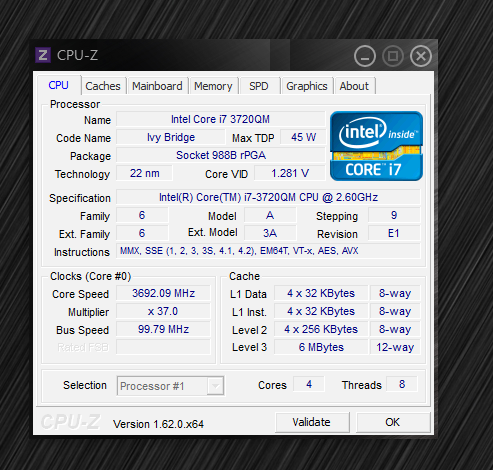This screenshot has width=493, height=470.
Task: Click the Version 1.62.0.x64 text
Action: (x=158, y=424)
